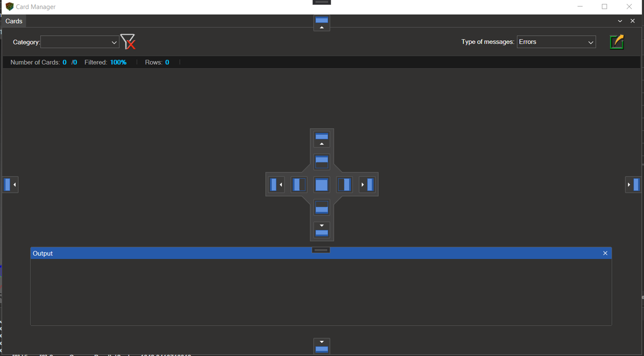Dock panel to the far right compass target
Screen dimensions: 644x356
367,185
